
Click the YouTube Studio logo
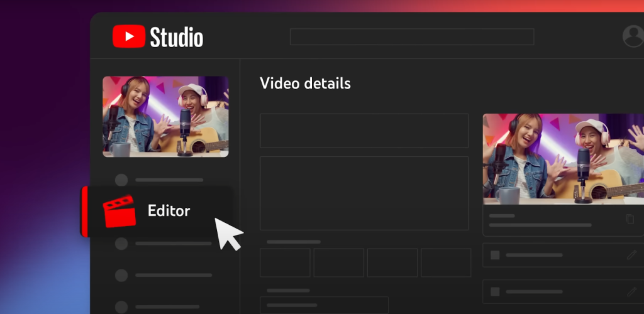[158, 36]
